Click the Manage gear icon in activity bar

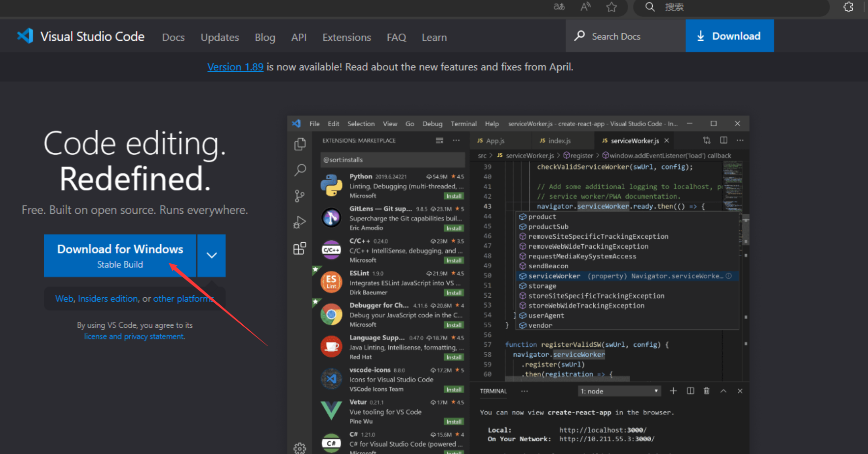pyautogui.click(x=300, y=448)
